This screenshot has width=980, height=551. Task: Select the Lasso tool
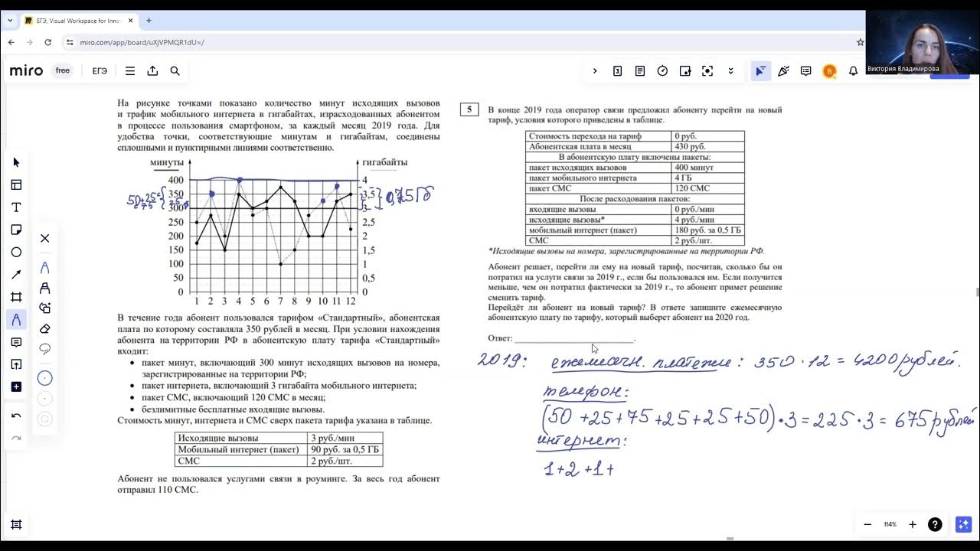click(44, 348)
